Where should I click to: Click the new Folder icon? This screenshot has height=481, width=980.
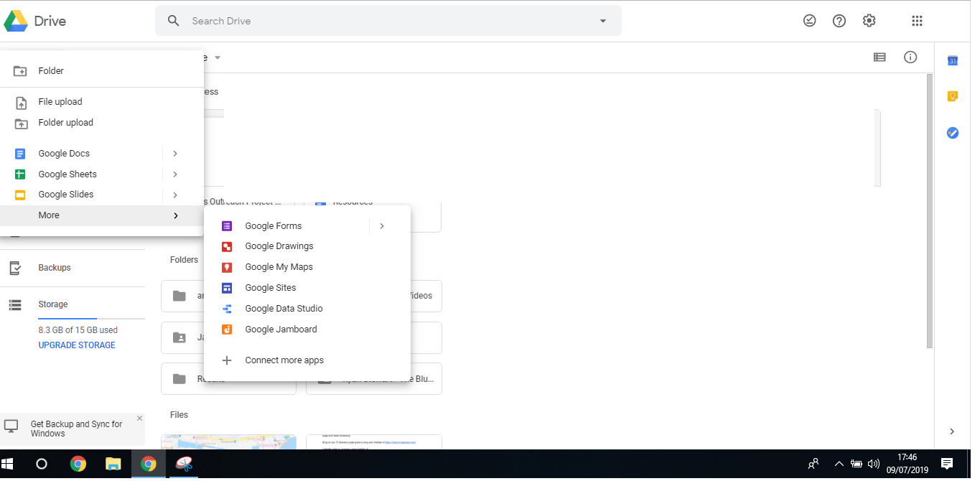click(x=21, y=72)
